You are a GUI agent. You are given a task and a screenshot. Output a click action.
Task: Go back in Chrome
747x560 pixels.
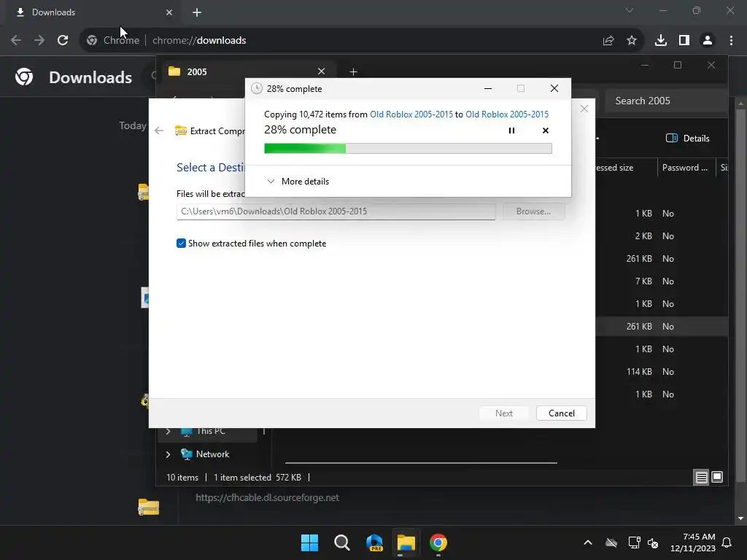(16, 41)
